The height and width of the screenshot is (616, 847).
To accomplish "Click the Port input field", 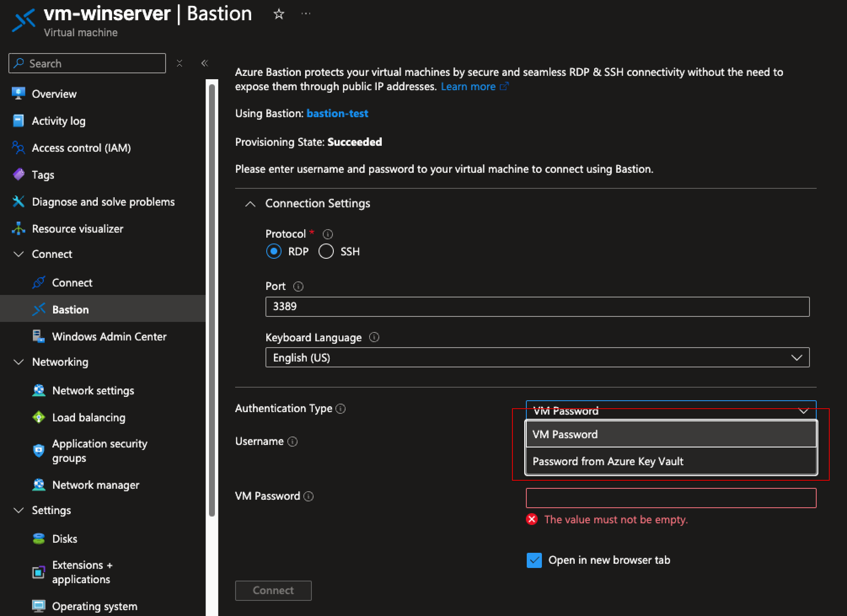I will [x=537, y=307].
